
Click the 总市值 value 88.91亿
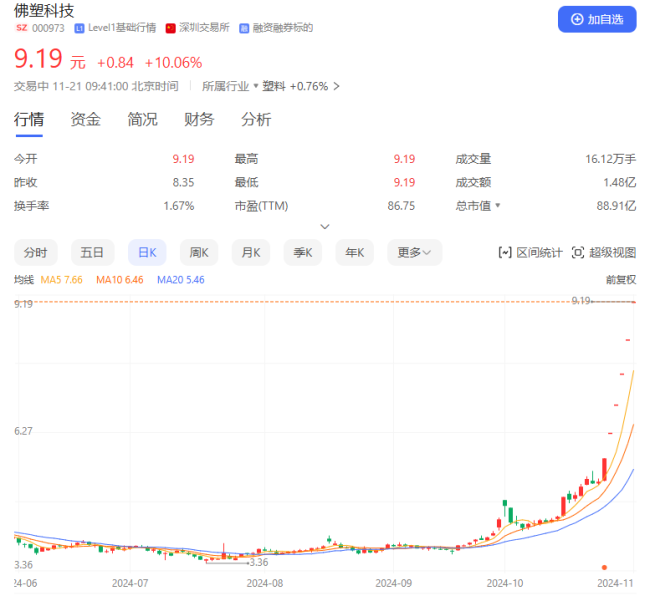pos(616,206)
